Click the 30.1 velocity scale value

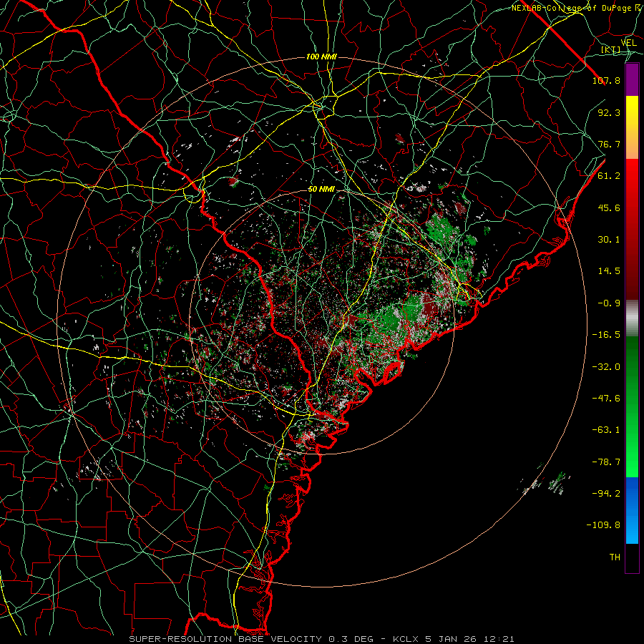(609, 240)
